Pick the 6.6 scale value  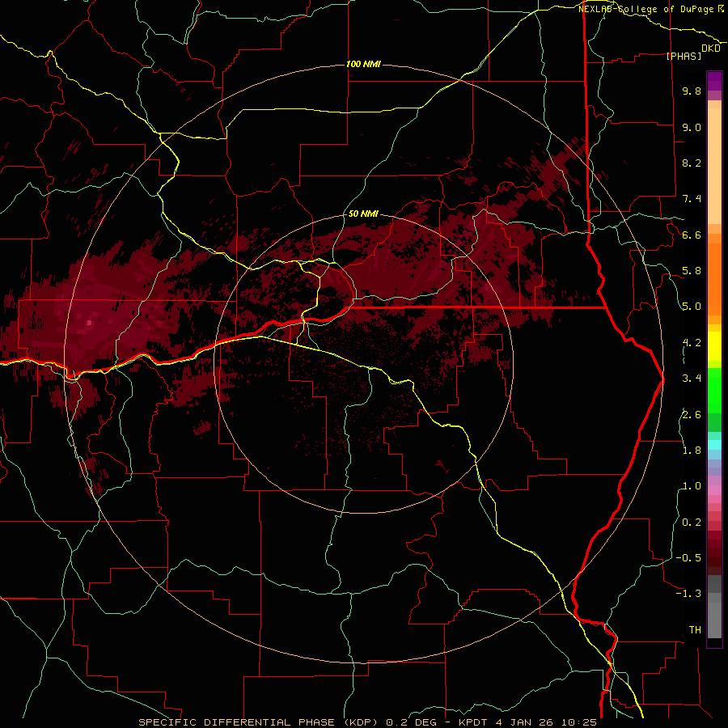coord(692,235)
